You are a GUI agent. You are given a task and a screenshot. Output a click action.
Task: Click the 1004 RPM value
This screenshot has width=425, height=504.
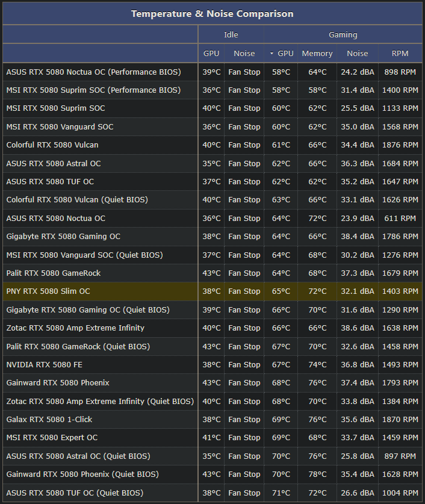pyautogui.click(x=400, y=493)
